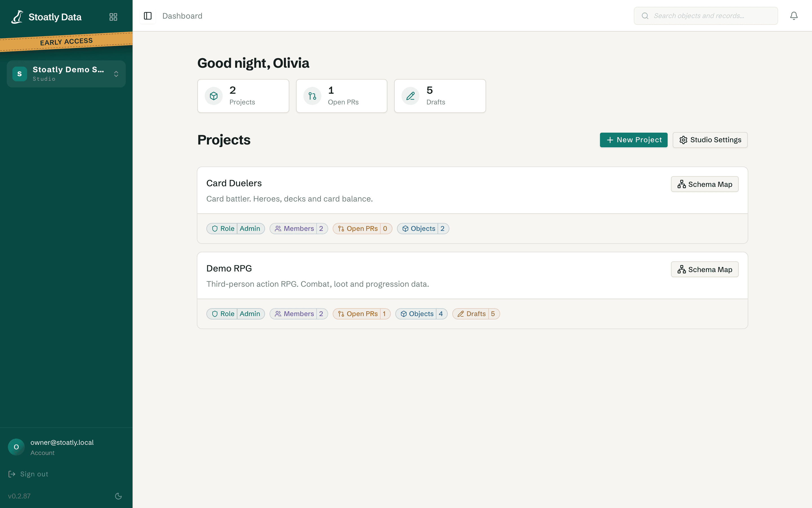Click the 5 Drafts stat card label
Screen dimensions: 812x508
click(x=436, y=102)
